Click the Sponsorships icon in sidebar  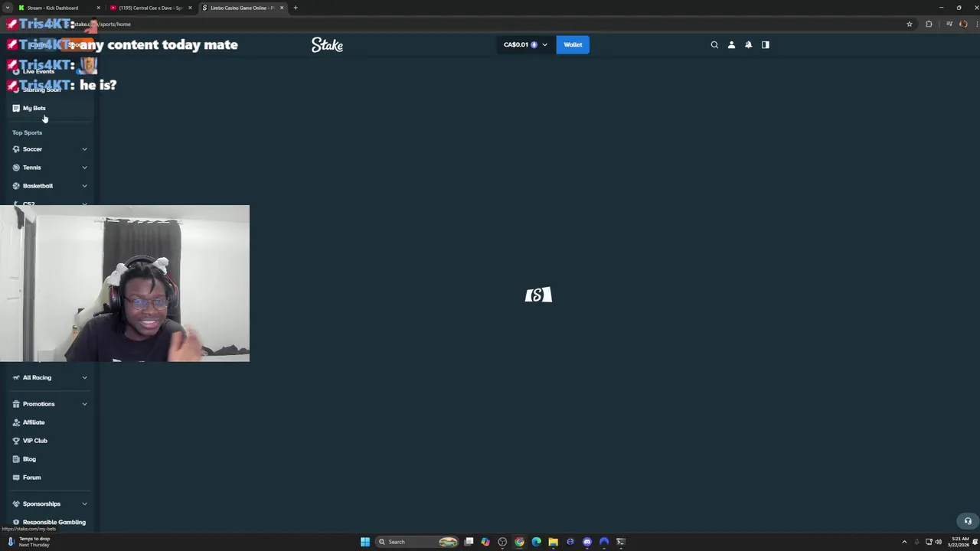tap(16, 504)
